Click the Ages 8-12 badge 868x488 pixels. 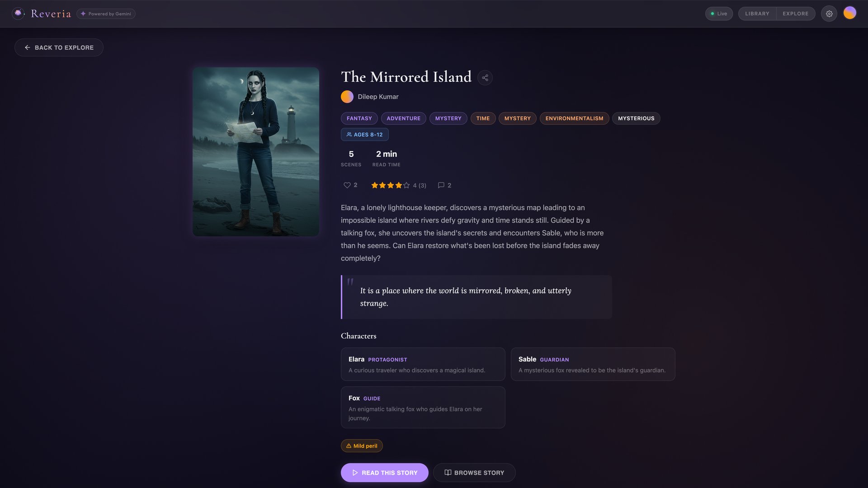click(365, 135)
